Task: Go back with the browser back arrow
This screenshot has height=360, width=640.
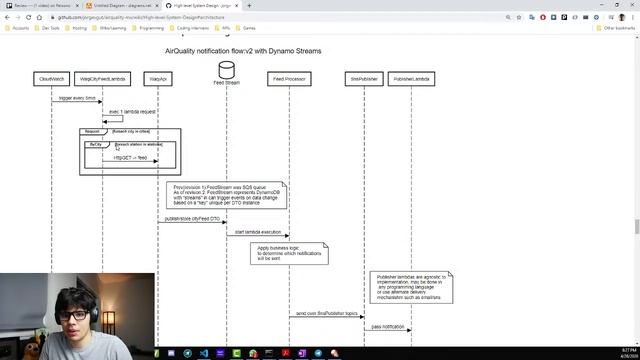Action: 7,18
